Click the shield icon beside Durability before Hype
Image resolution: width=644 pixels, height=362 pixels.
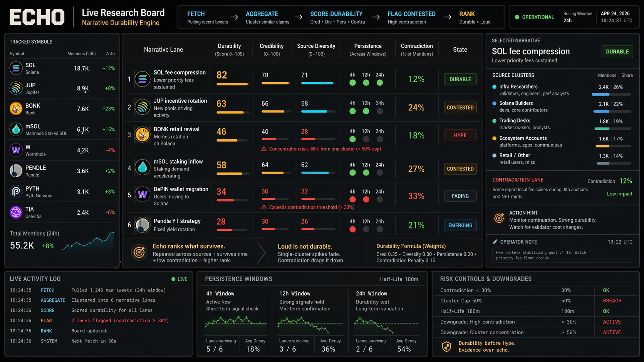point(446,347)
